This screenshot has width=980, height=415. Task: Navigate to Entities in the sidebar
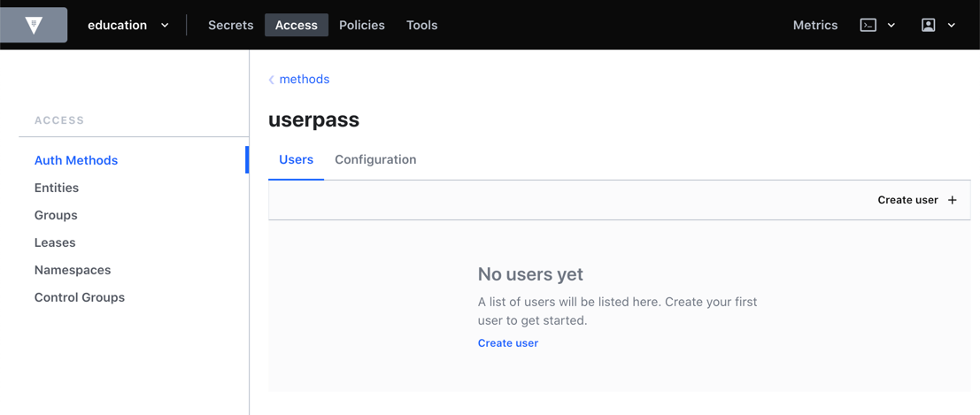(57, 188)
